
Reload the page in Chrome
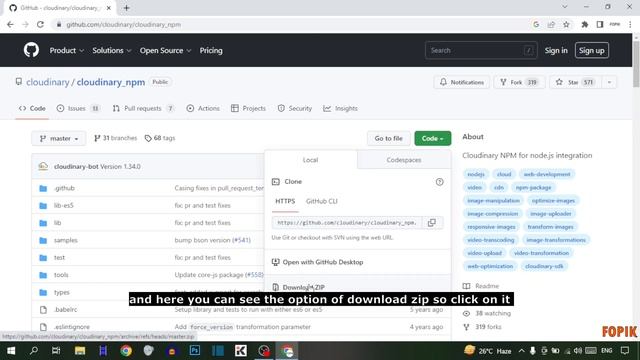(40, 24)
